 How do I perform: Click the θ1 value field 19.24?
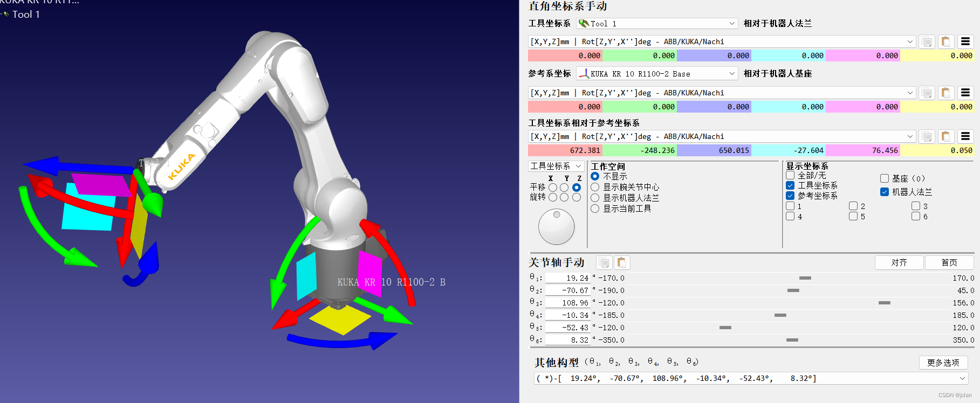[568, 278]
